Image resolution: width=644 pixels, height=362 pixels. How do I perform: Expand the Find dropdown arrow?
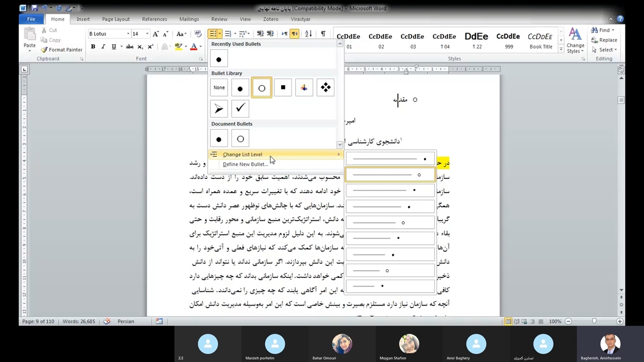[x=613, y=31]
